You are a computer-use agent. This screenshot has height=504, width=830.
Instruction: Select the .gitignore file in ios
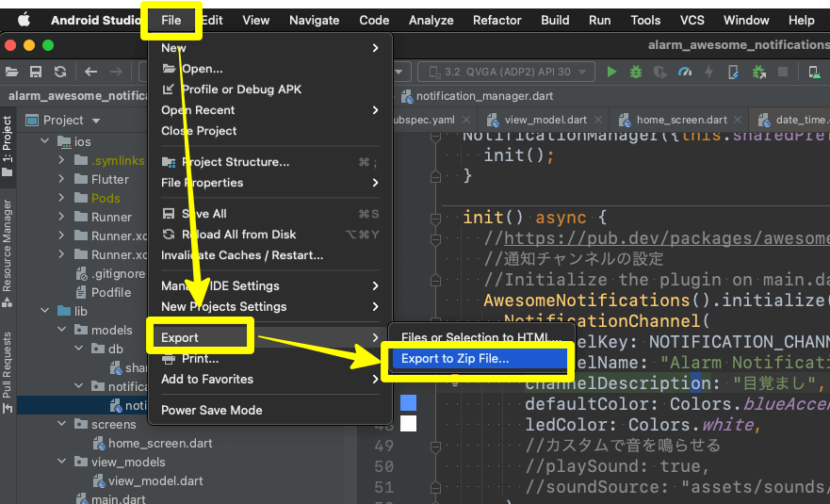click(111, 274)
